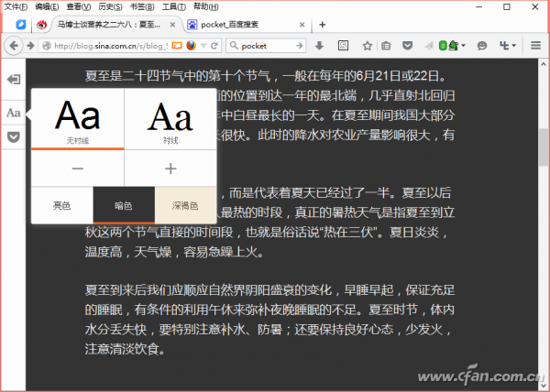Screen dimensions: 550x392
Task: Open the 工具(T) menu
Action: click(174, 6)
